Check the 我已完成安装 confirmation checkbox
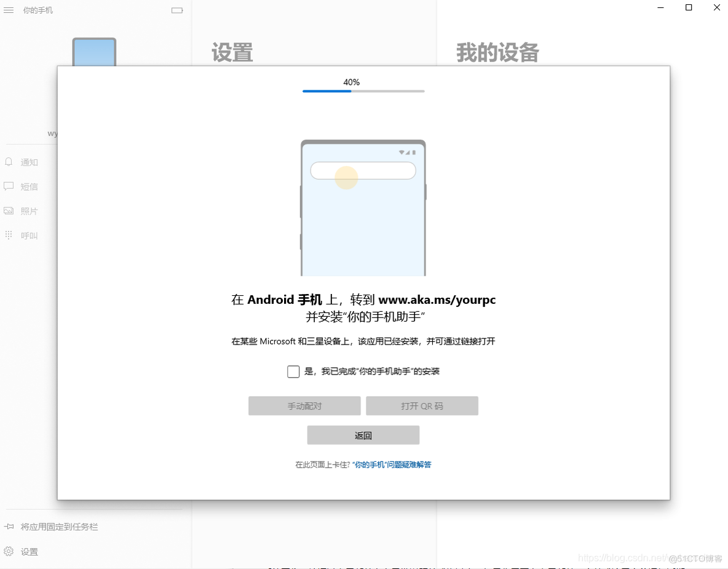Screen dimensions: 728x569 pos(293,371)
